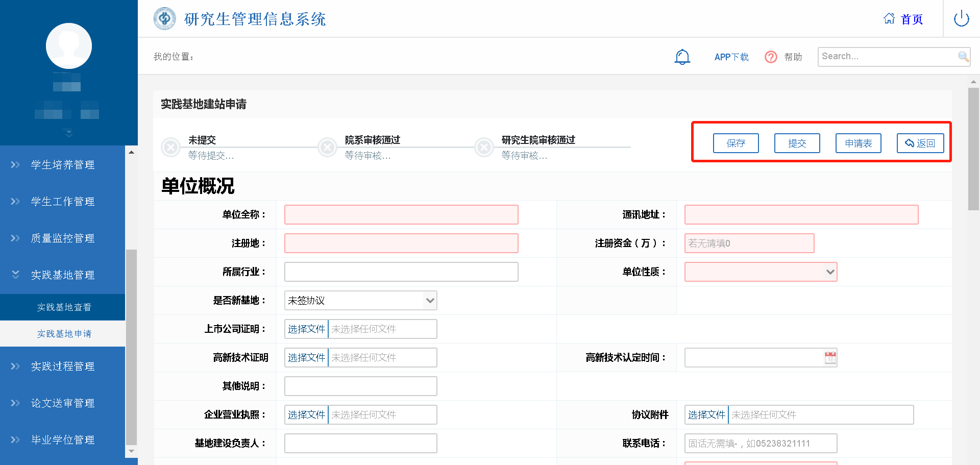The image size is (980, 465).
Task: Click the 保存 button
Action: (x=736, y=143)
